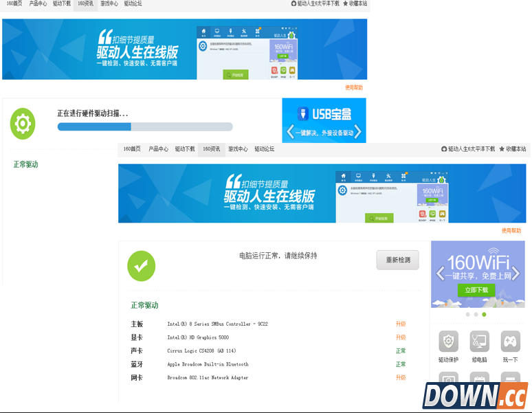Click 蓝牙 row label
532x413 pixels.
pyautogui.click(x=137, y=364)
